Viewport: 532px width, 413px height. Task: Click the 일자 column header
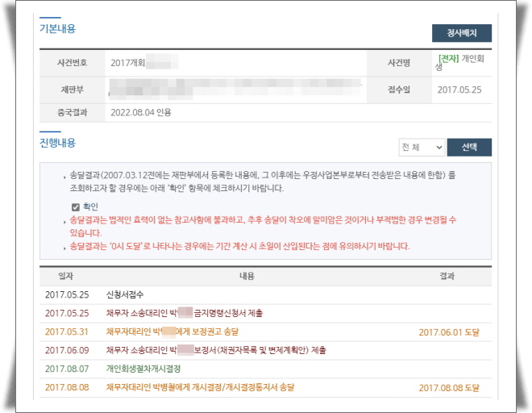point(65,275)
